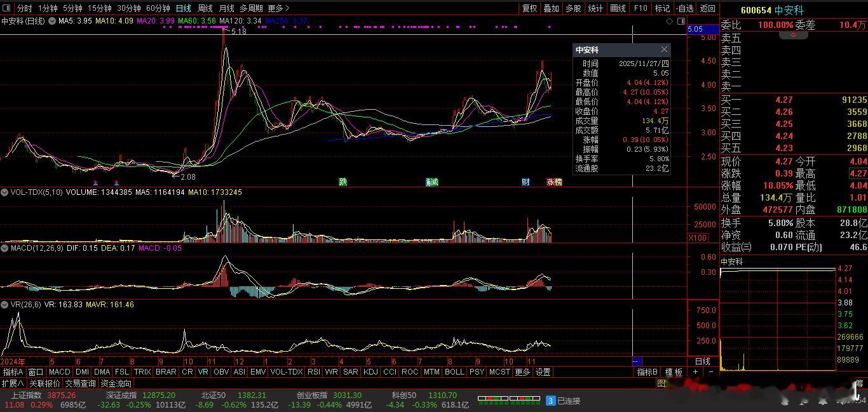Image resolution: width=868 pixels, height=412 pixels.
Task: Open F10 company information
Action: tap(641, 8)
